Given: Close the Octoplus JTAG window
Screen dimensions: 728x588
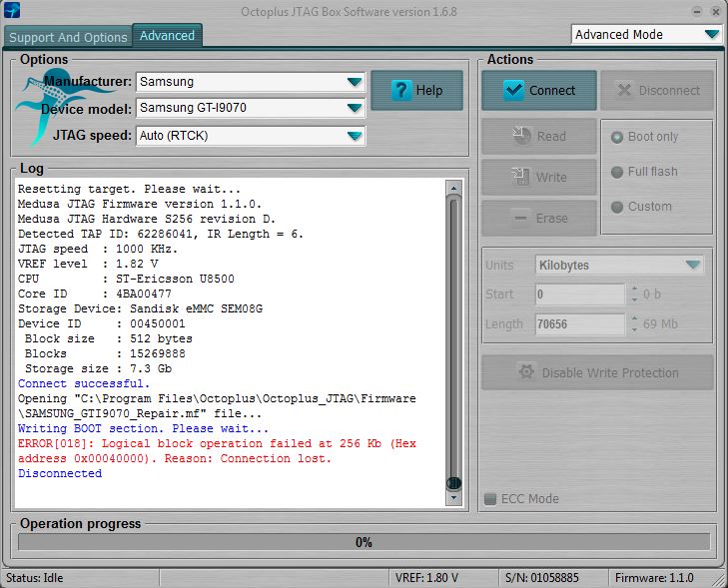Looking at the screenshot, I should (716, 12).
